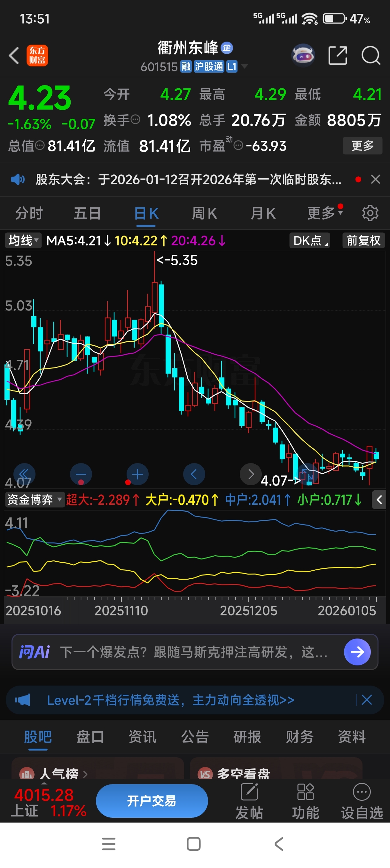Select the 股吧 tab

(38, 737)
